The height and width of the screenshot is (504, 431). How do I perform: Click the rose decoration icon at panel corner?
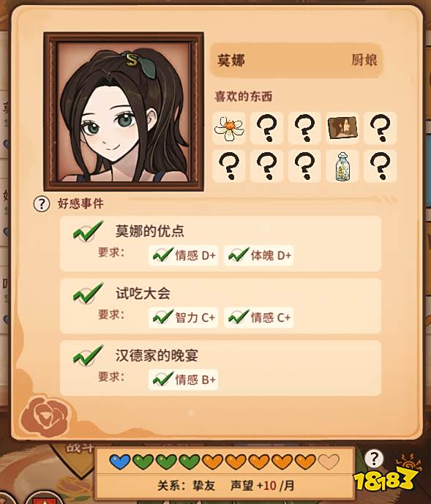click(x=45, y=416)
